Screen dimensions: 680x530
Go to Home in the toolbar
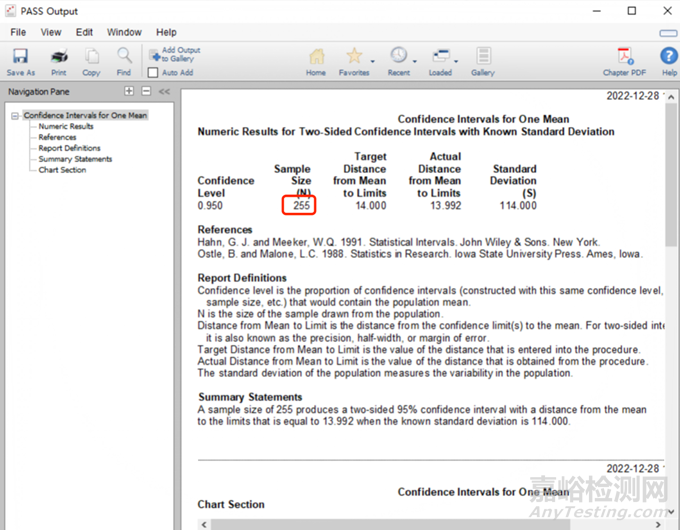(x=316, y=58)
